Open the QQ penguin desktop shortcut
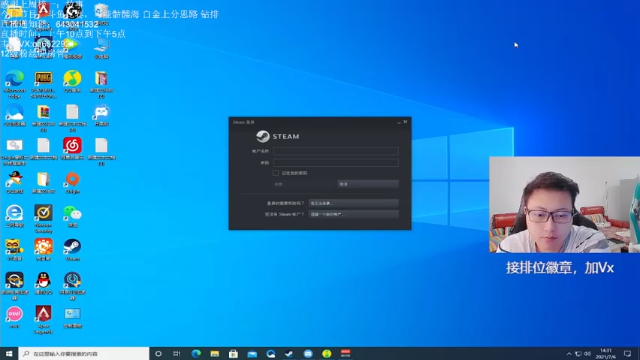This screenshot has width=640, height=360. point(44,283)
